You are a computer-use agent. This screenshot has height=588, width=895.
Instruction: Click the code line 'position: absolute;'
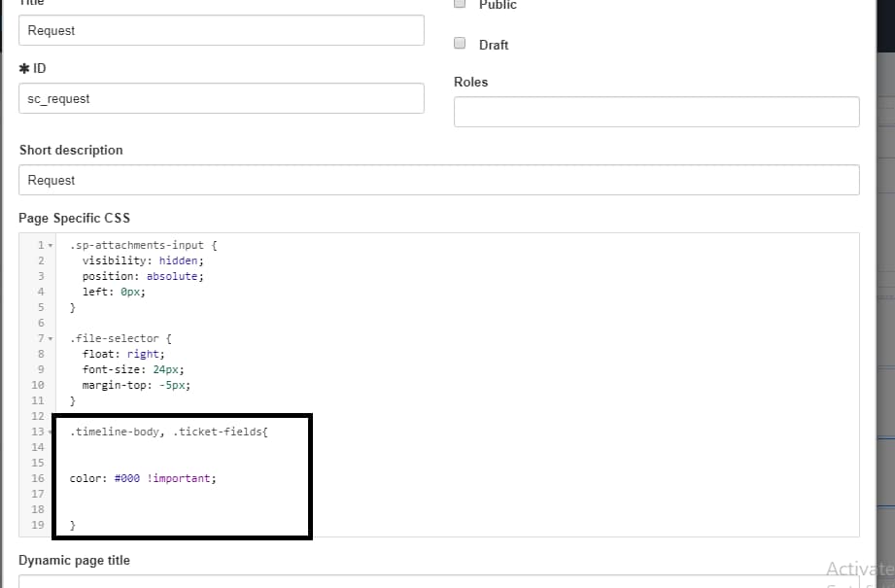click(x=143, y=276)
